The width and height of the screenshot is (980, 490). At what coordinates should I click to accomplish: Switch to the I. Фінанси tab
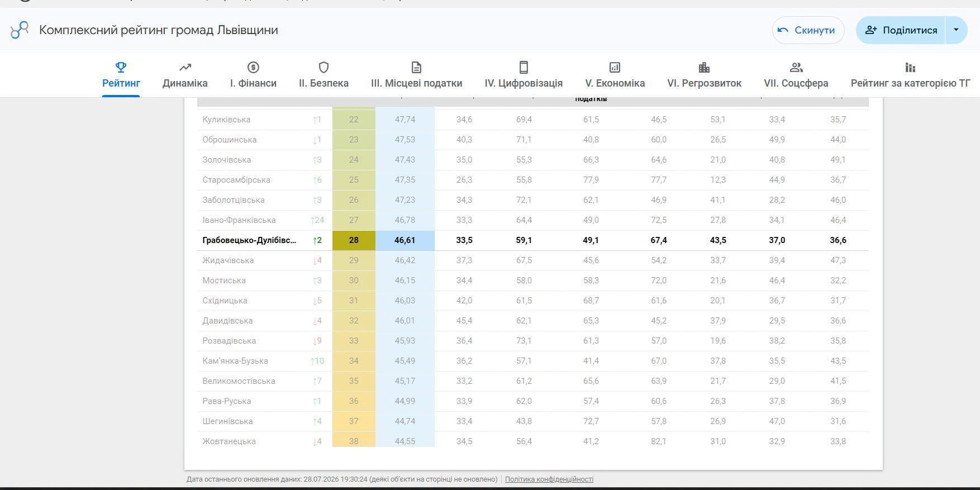(253, 75)
